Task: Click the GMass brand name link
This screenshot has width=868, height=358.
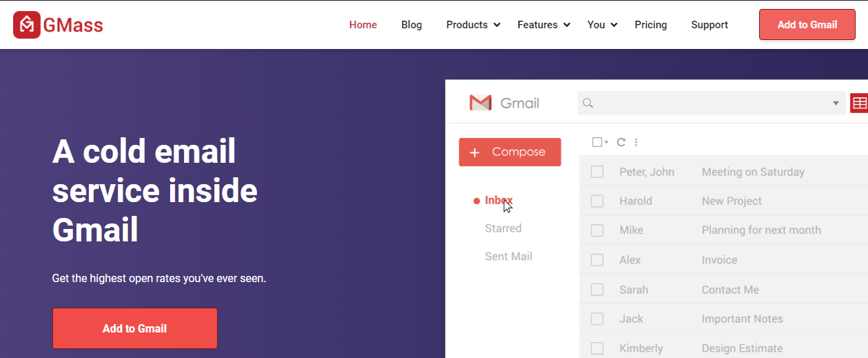Action: pyautogui.click(x=73, y=26)
